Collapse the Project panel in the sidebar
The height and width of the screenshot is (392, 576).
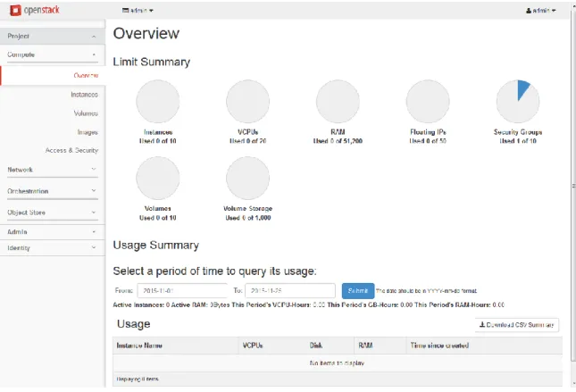pos(53,36)
